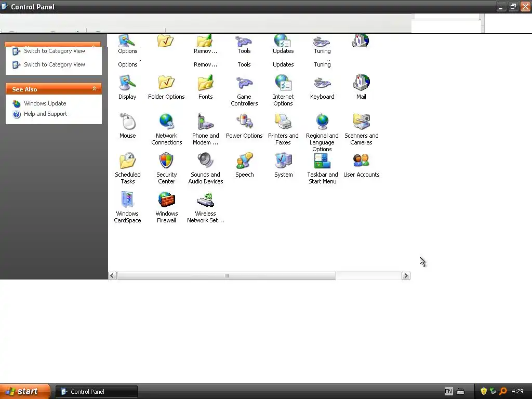The image size is (532, 399).
Task: Open Network Connections
Action: (x=166, y=129)
